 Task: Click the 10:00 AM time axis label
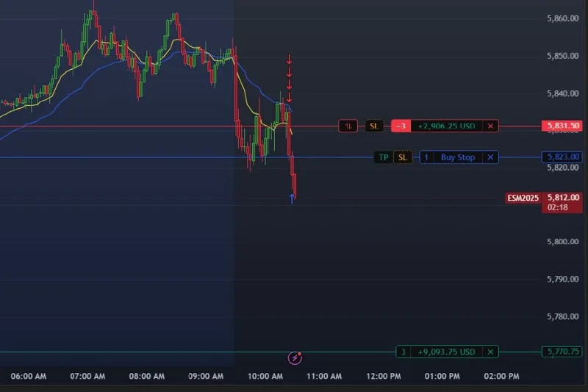[x=265, y=377]
